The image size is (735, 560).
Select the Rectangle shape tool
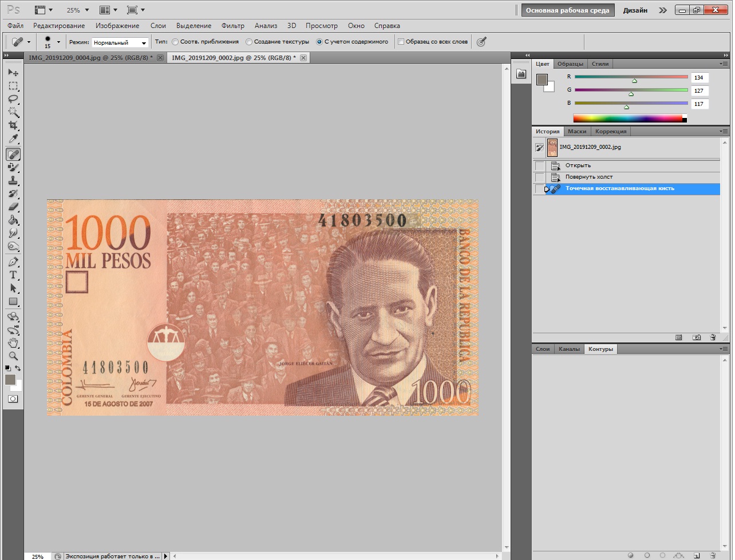click(x=13, y=301)
